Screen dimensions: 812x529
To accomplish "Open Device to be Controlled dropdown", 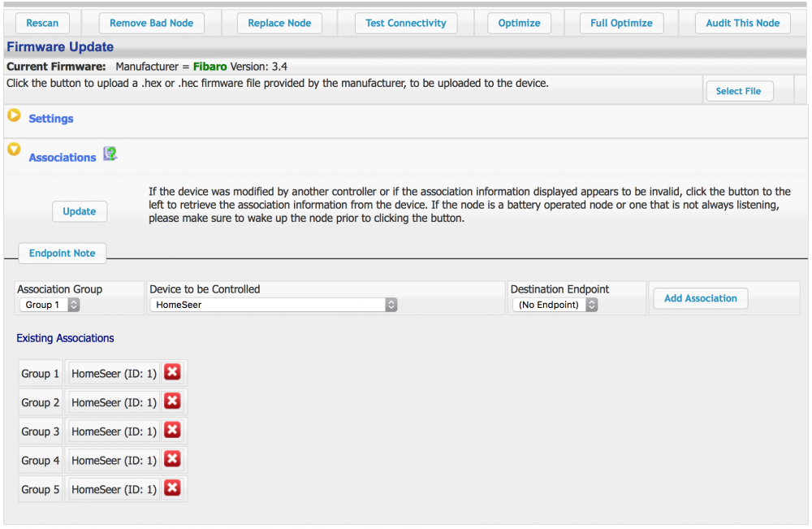I will (273, 305).
